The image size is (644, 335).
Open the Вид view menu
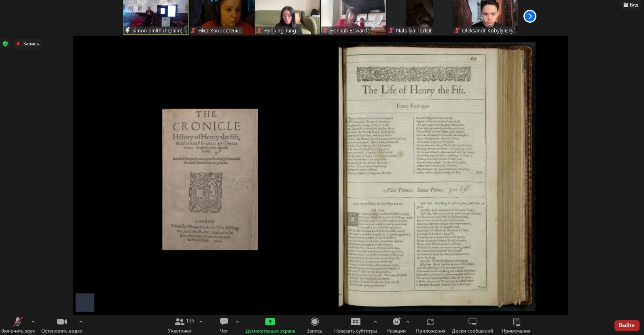pyautogui.click(x=631, y=5)
